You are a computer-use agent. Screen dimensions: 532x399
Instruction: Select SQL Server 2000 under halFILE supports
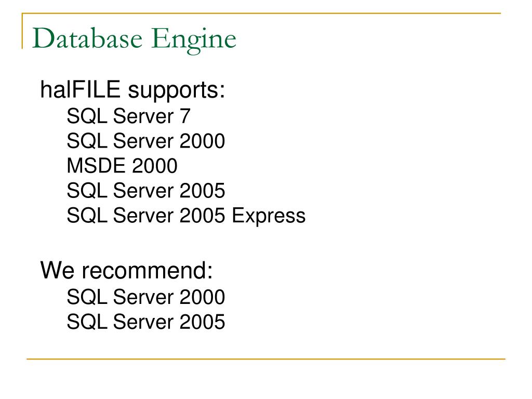tap(146, 141)
